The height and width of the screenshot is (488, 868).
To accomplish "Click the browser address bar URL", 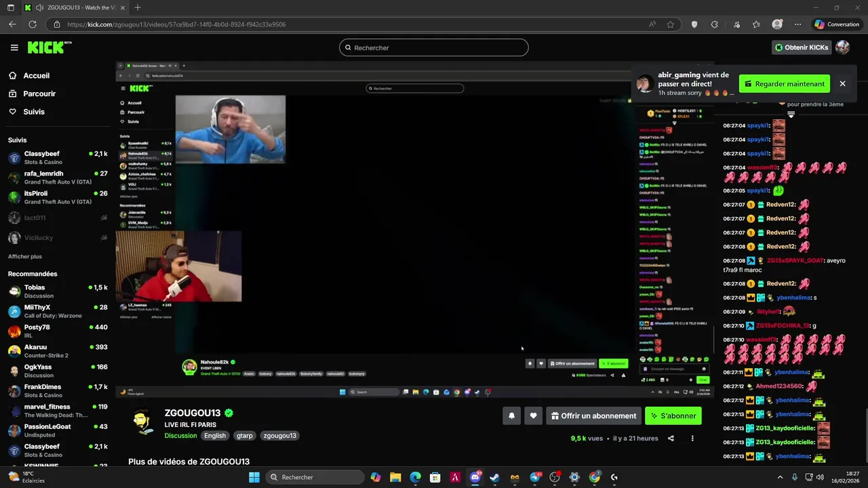I will pyautogui.click(x=176, y=24).
